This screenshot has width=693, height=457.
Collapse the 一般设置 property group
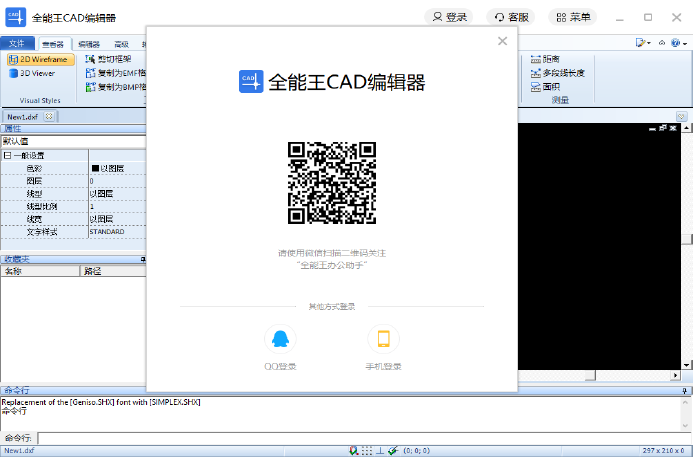[7, 155]
